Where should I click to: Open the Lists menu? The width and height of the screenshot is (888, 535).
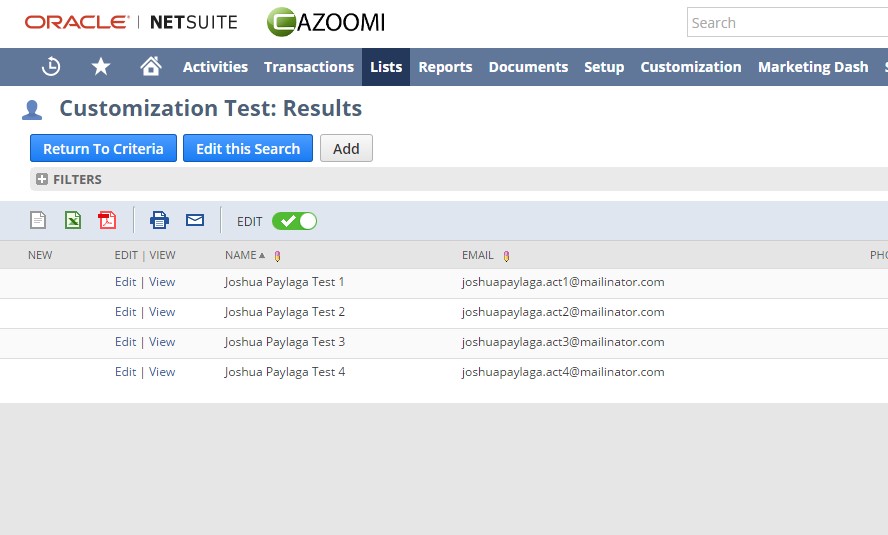386,67
